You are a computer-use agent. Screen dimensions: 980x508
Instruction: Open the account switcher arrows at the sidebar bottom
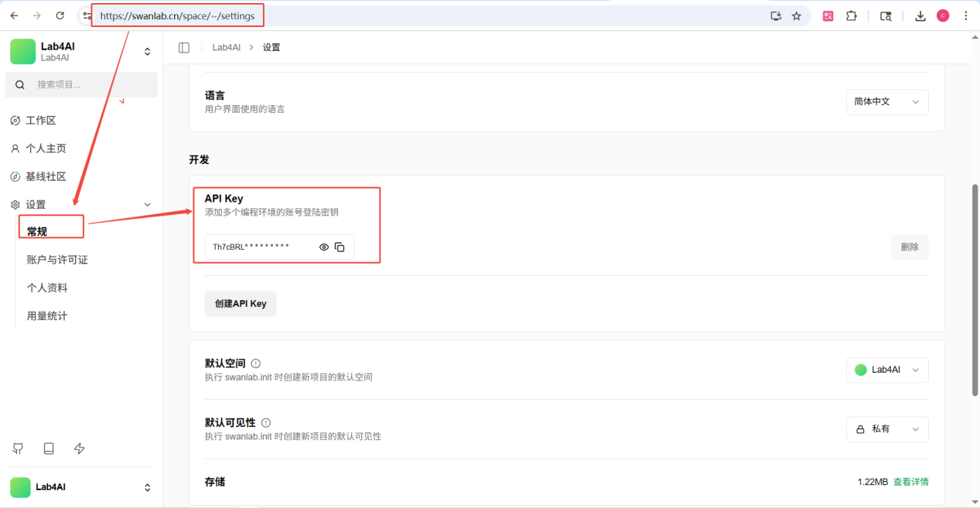[x=148, y=488]
